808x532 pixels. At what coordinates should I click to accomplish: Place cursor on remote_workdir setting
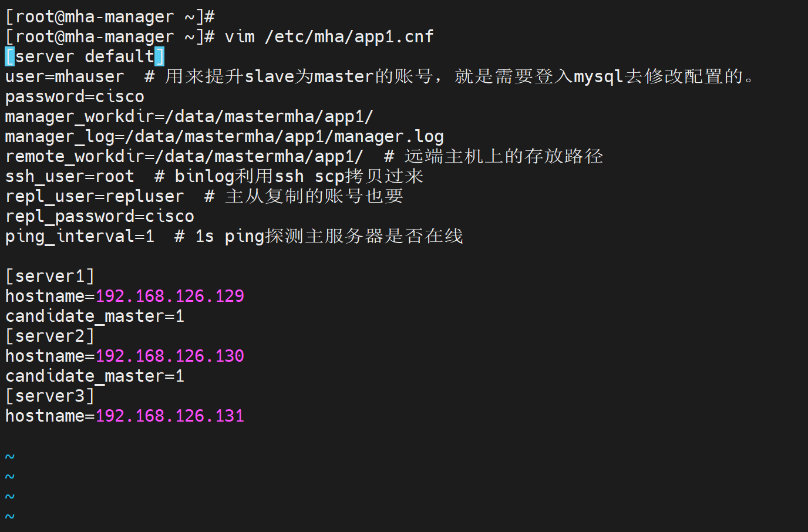click(x=184, y=157)
